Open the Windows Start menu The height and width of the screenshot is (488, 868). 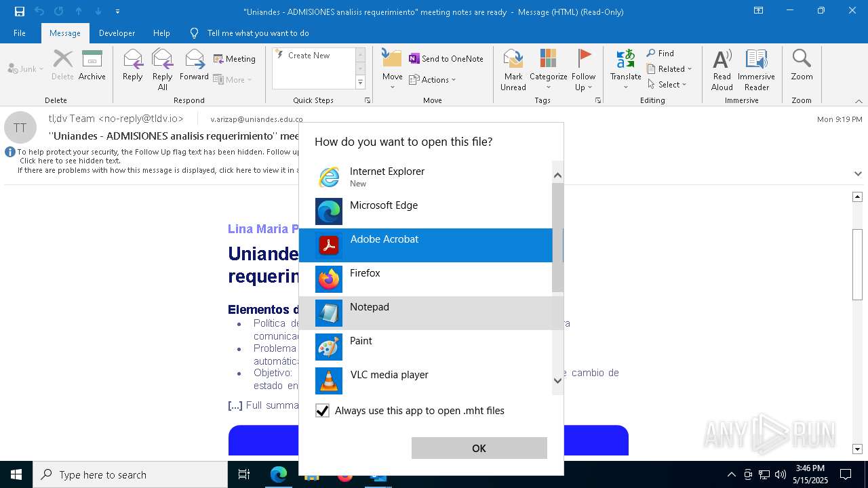coord(16,474)
